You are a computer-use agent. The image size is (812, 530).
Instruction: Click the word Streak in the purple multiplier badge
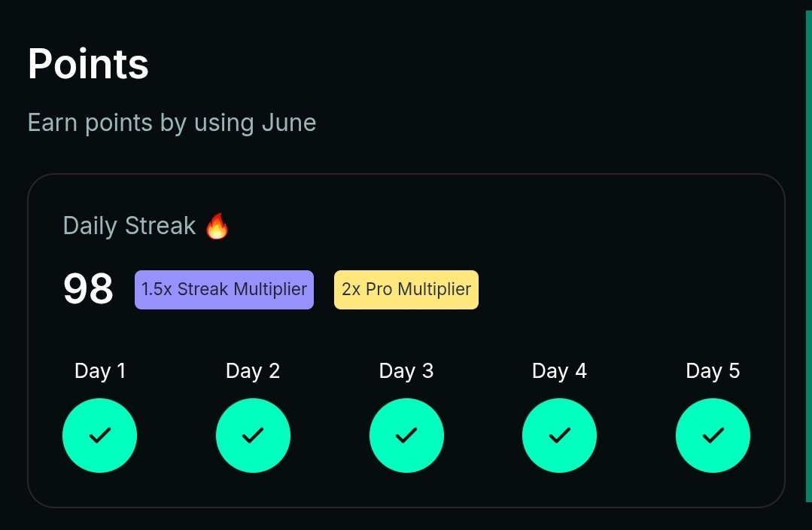203,289
